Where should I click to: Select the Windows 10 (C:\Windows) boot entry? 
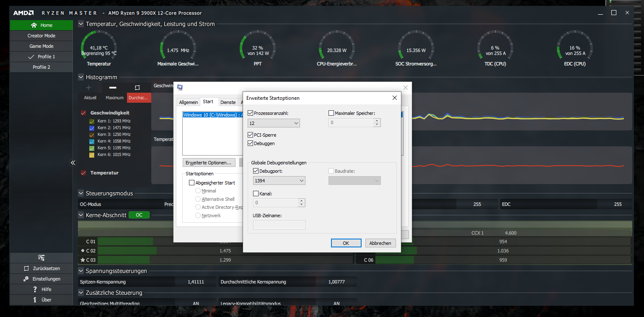tap(213, 114)
